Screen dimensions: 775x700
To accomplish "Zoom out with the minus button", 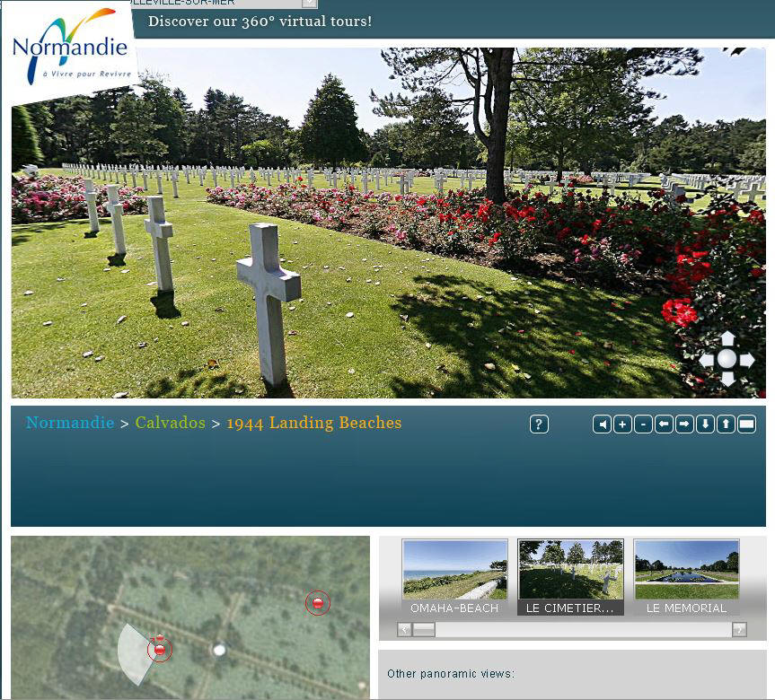I will tap(643, 424).
